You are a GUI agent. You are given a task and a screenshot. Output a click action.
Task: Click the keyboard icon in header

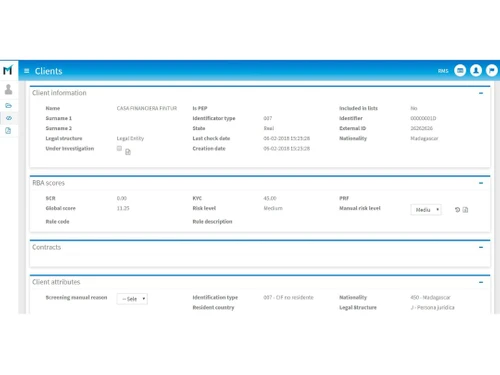pos(460,70)
